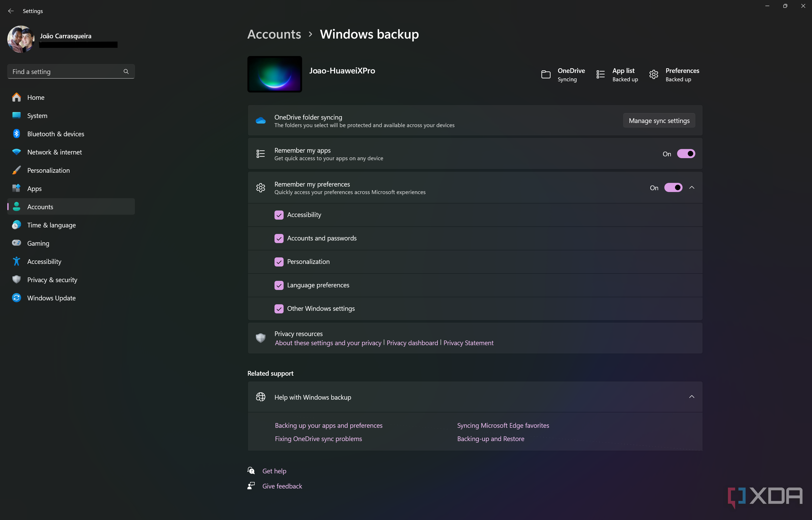Click the Personalization paintbrush icon

click(17, 170)
